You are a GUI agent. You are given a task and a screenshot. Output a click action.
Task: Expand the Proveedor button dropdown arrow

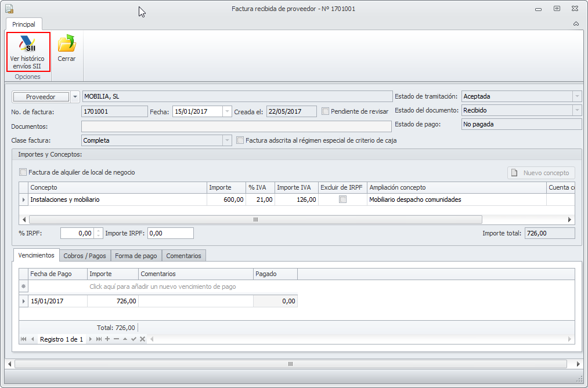(75, 97)
